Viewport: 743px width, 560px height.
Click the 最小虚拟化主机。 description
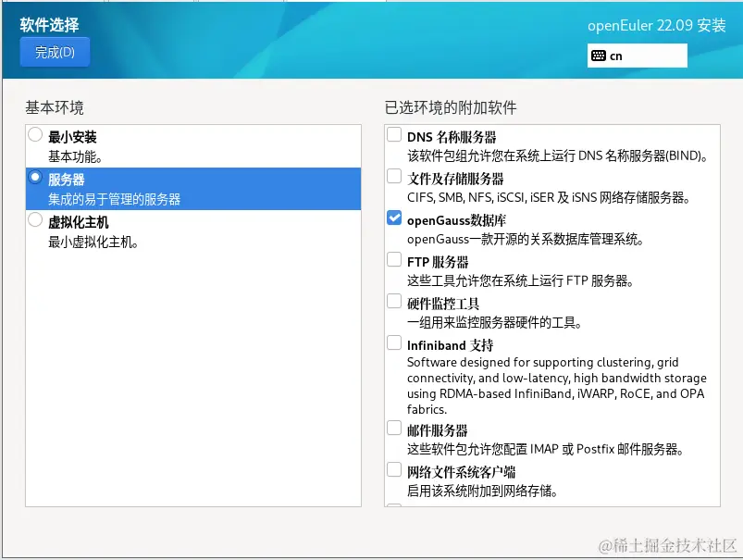pos(93,242)
